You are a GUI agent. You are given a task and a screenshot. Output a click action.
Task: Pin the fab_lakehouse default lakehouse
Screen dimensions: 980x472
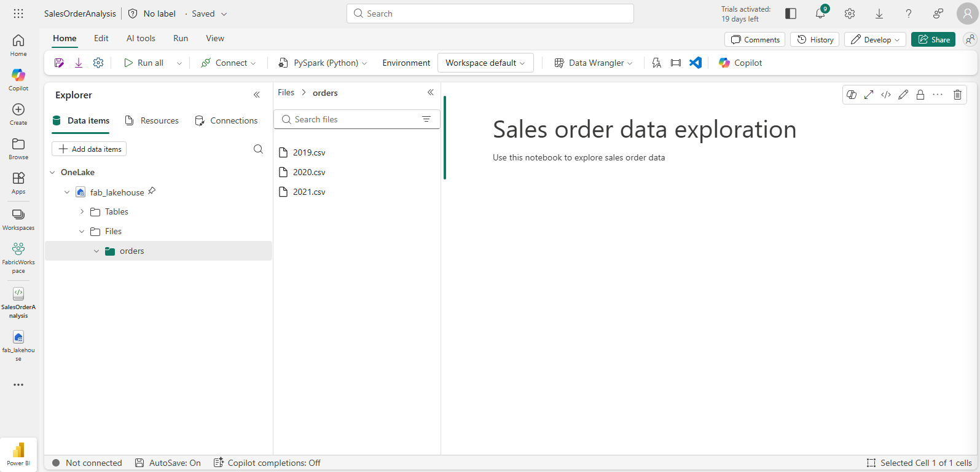[x=152, y=191]
